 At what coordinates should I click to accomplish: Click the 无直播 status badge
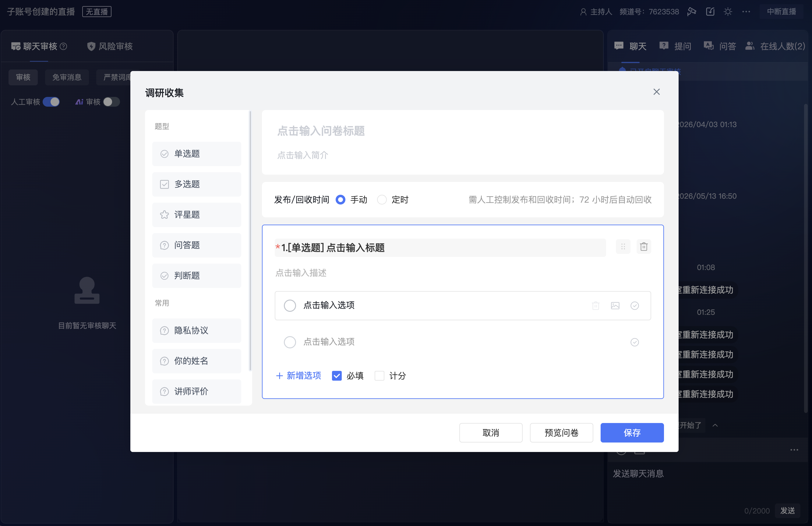click(97, 12)
